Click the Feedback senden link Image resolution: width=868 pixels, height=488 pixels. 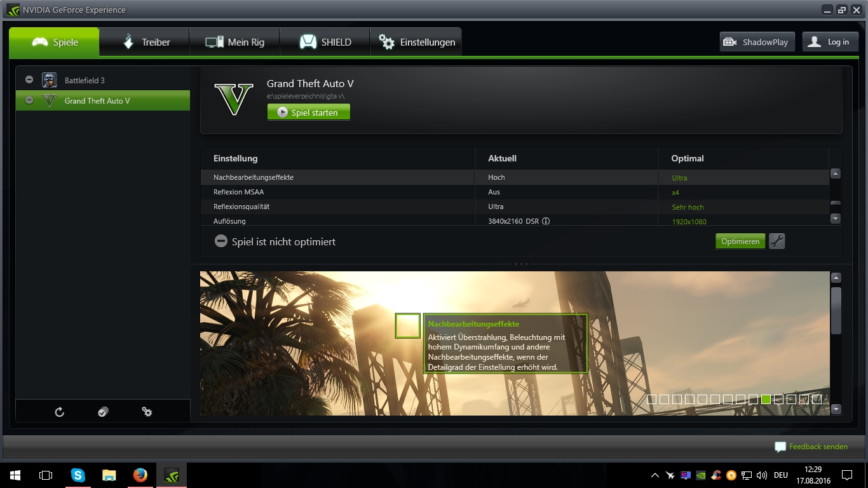pos(818,447)
